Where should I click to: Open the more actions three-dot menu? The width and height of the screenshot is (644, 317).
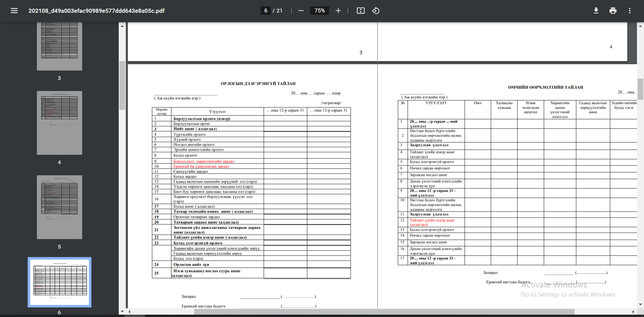click(x=630, y=11)
